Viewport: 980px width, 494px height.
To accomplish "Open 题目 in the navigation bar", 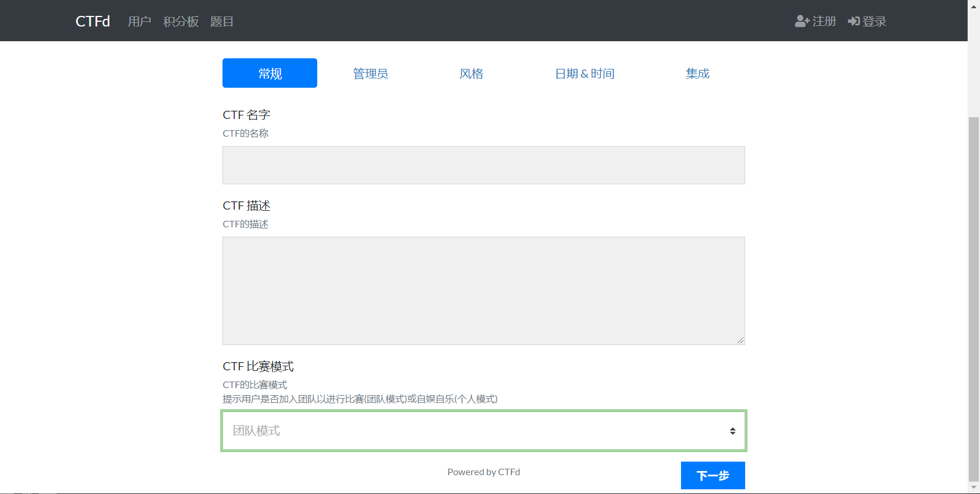I will click(222, 22).
